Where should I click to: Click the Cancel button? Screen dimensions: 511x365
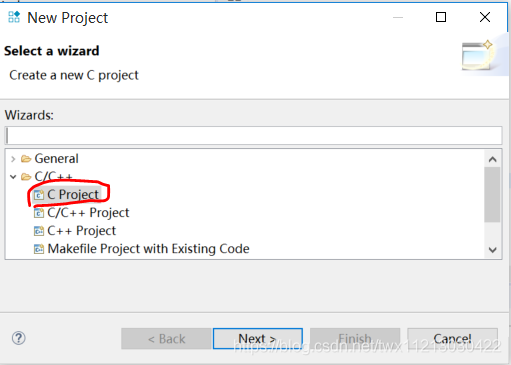click(452, 339)
